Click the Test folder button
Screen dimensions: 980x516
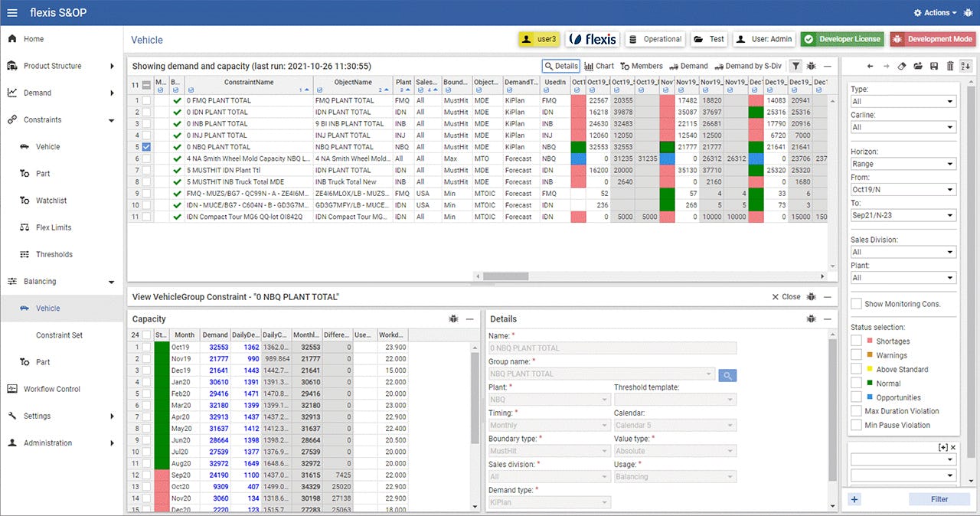point(709,39)
